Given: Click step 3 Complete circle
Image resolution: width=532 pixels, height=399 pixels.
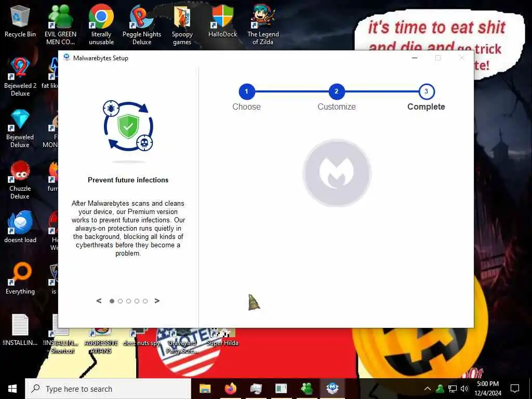Looking at the screenshot, I should coord(427,91).
